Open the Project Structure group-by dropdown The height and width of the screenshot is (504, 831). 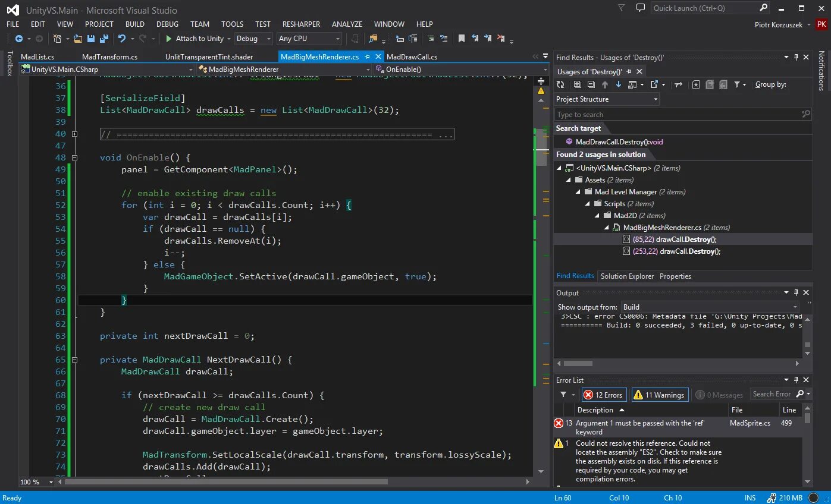(607, 99)
